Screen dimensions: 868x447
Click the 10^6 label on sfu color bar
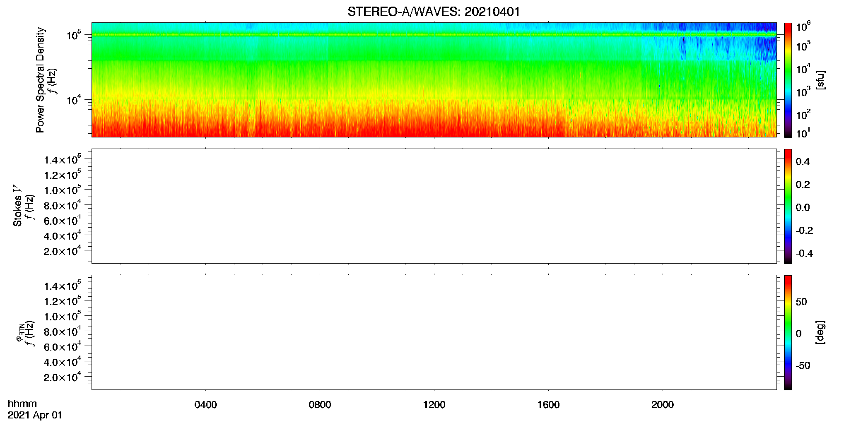(x=803, y=27)
